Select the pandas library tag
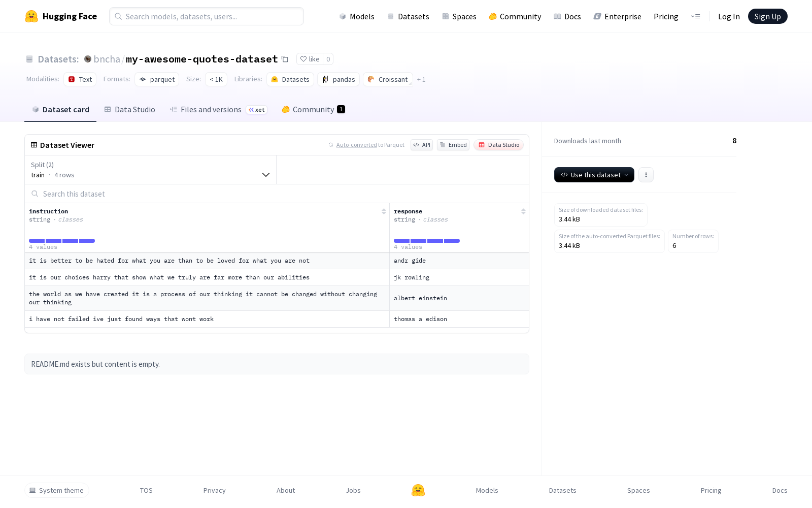Viewport: 812px width, 508px height. coord(339,79)
